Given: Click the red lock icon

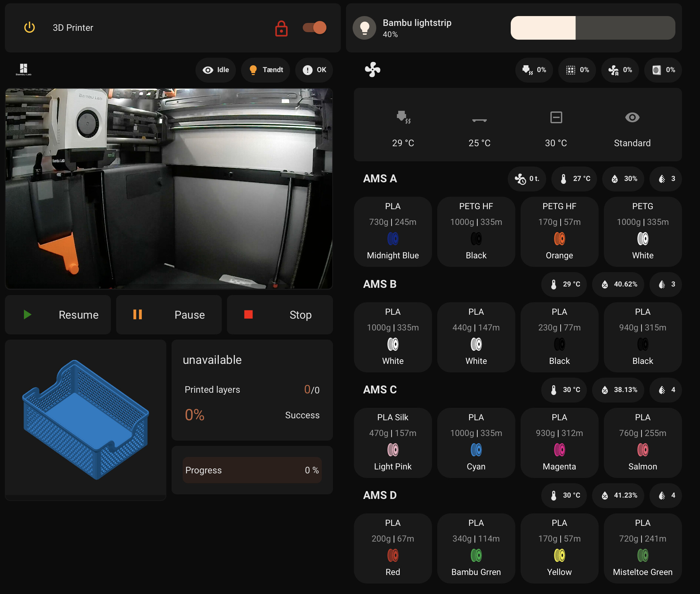Looking at the screenshot, I should click(281, 28).
